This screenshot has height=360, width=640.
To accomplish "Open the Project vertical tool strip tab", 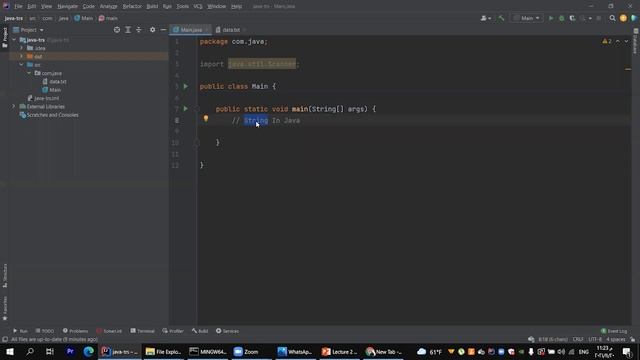I will click(4, 38).
